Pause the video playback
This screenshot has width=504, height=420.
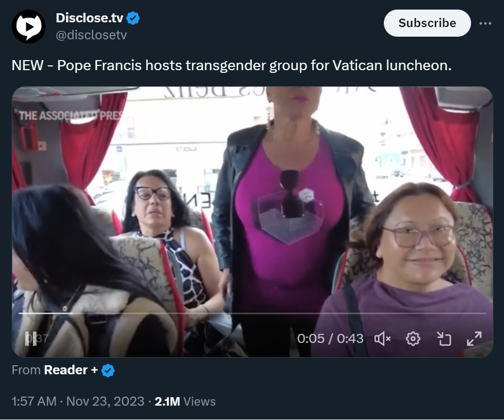pyautogui.click(x=31, y=339)
